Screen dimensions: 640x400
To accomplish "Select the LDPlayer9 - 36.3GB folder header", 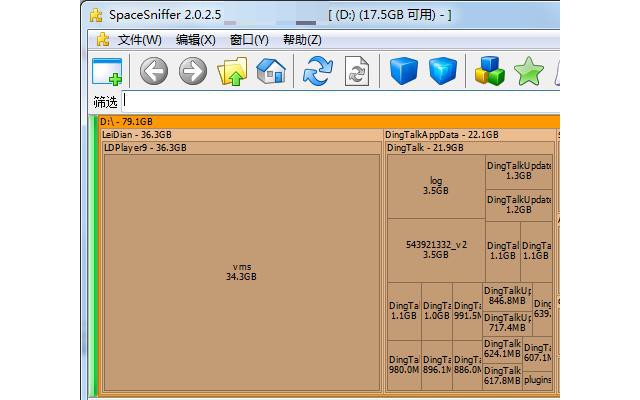I will 242,148.
